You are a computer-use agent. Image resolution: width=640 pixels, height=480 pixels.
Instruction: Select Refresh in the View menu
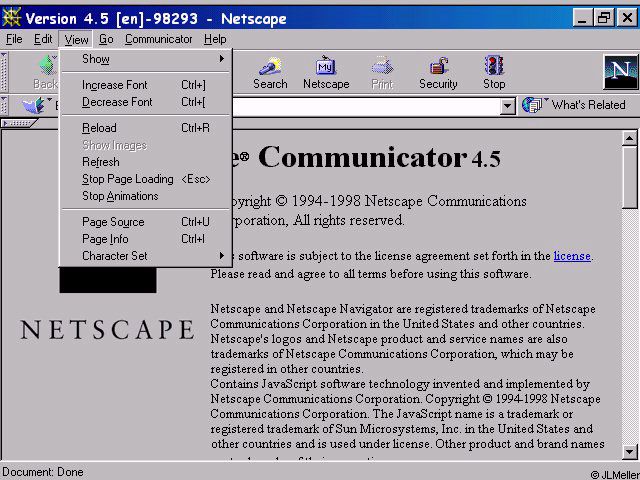pyautogui.click(x=146, y=162)
